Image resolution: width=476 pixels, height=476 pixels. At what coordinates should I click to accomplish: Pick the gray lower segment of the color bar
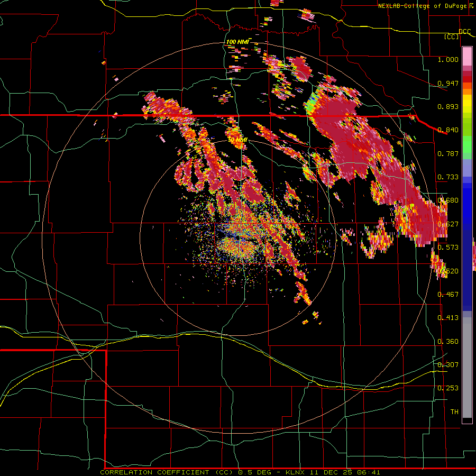click(x=467, y=368)
